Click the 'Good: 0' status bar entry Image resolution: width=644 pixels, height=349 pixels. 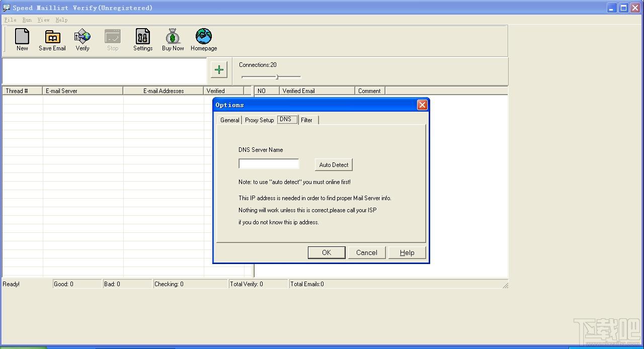pos(77,284)
